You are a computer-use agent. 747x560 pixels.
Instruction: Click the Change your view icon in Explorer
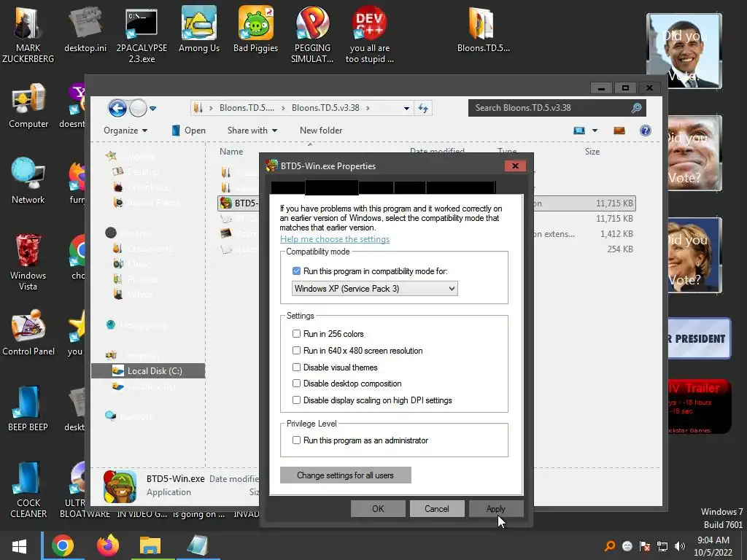click(578, 131)
